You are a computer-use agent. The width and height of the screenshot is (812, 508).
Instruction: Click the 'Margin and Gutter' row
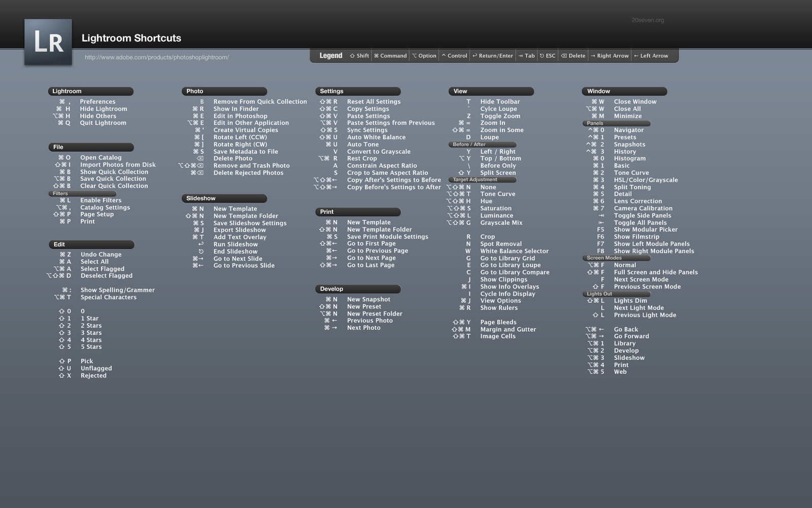pos(494,329)
